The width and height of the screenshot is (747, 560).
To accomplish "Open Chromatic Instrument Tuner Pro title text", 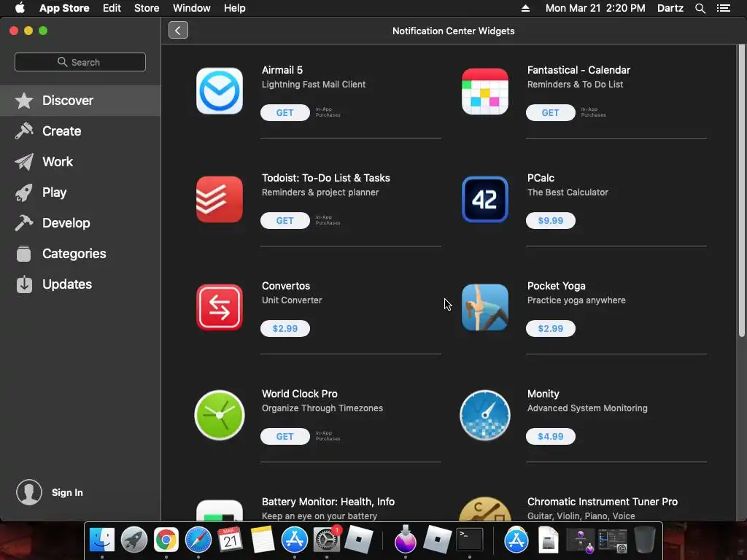I will pos(602,502).
